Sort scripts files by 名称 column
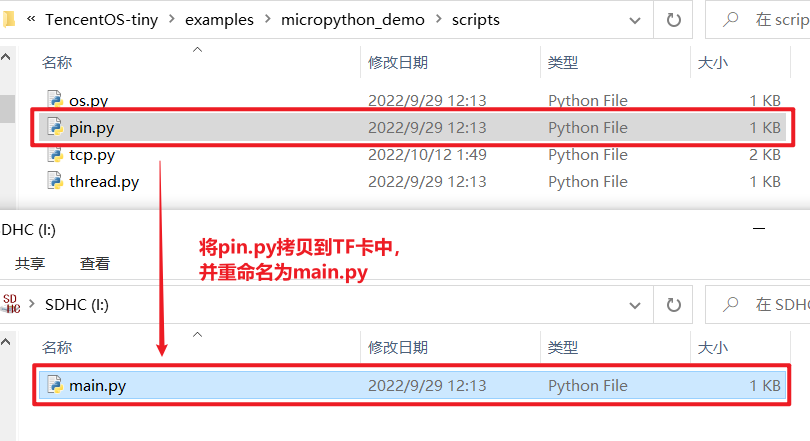Viewport: 810px width, 441px height. (x=57, y=62)
